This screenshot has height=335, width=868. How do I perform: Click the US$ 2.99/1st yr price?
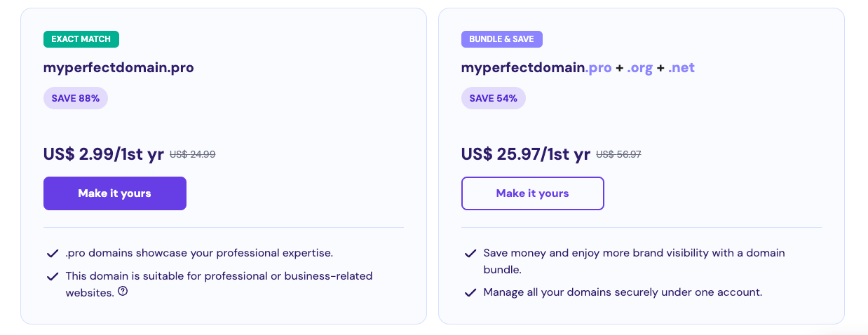(103, 154)
